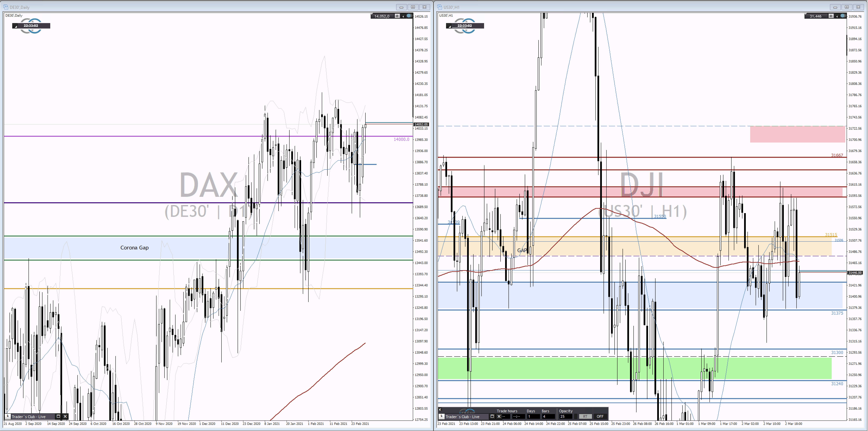The image size is (868, 431).
Task: Click the Days input field
Action: click(534, 417)
